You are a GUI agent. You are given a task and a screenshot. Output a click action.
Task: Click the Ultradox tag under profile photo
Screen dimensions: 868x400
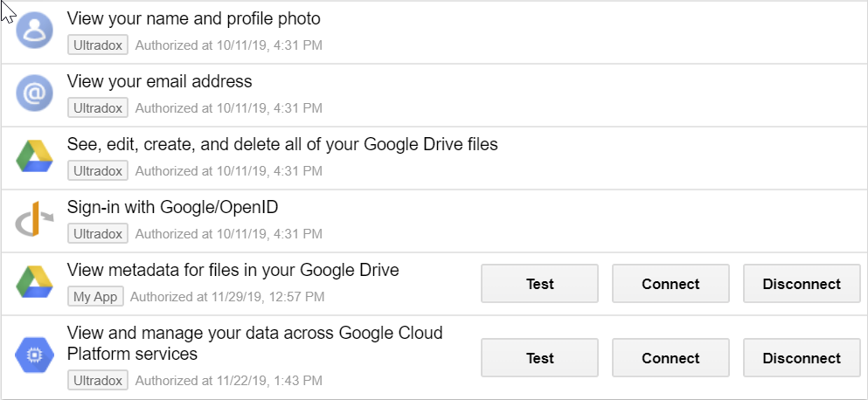coord(98,45)
